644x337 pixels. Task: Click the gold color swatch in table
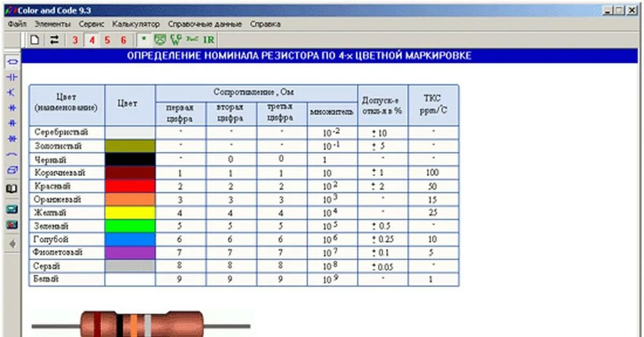pos(130,146)
